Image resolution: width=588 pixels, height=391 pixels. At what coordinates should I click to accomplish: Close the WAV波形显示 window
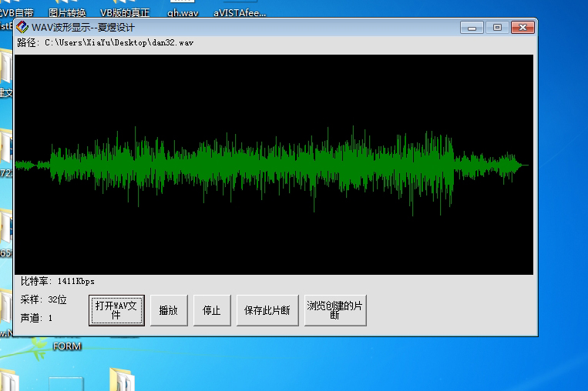point(523,28)
